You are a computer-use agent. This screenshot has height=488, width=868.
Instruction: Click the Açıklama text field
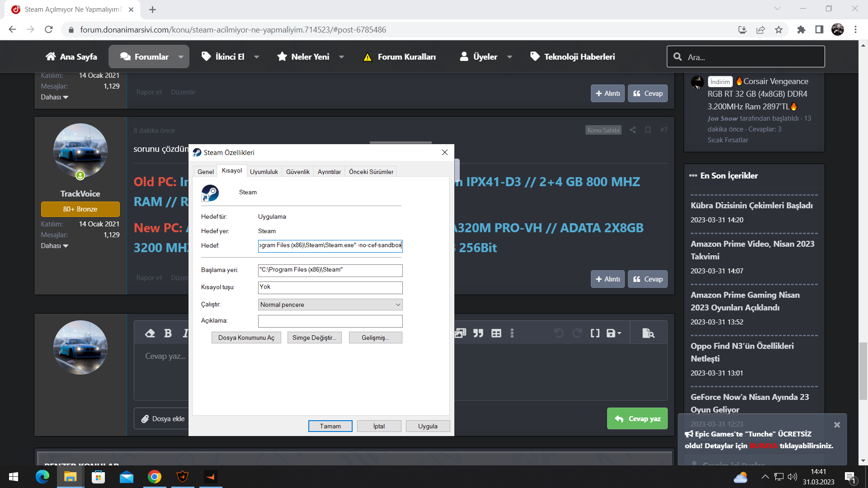(330, 321)
